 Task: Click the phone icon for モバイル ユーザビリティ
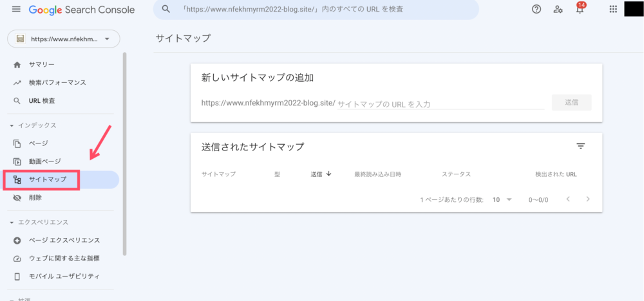[17, 277]
